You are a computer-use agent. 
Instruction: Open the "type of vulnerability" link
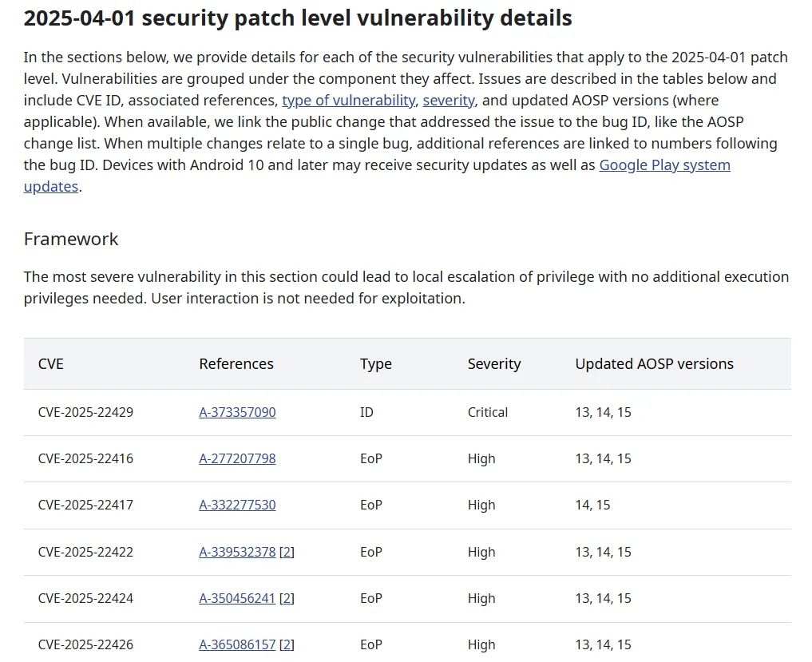point(348,101)
